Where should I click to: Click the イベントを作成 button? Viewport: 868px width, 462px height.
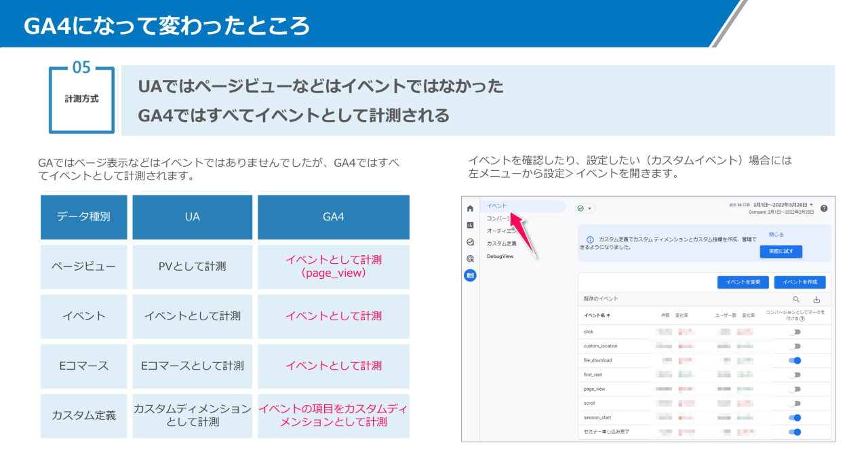802,281
